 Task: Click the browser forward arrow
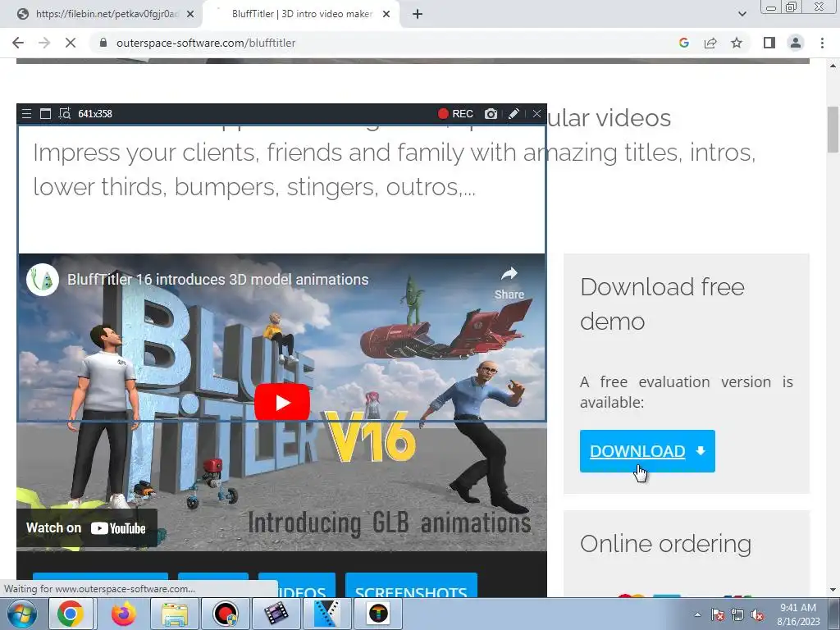pos(44,43)
